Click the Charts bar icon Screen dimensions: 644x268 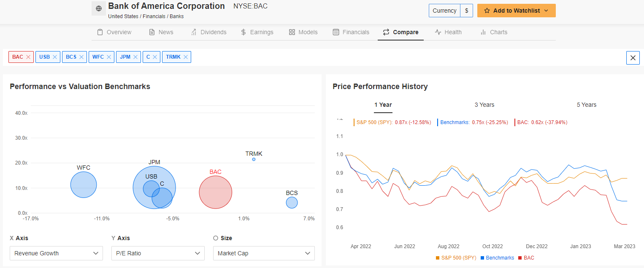click(483, 32)
